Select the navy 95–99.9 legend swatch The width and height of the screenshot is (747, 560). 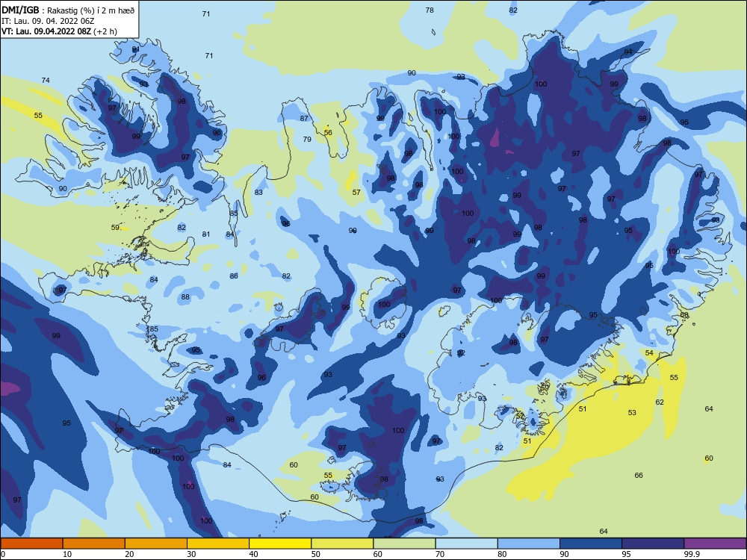[x=653, y=544]
